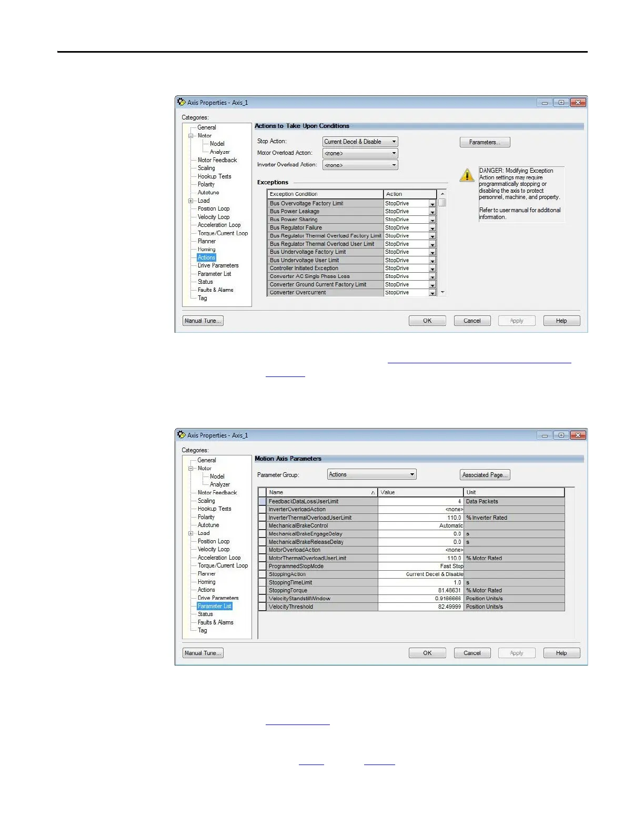
Task: Select Faults & Alarms in the upper window tree
Action: [215, 290]
